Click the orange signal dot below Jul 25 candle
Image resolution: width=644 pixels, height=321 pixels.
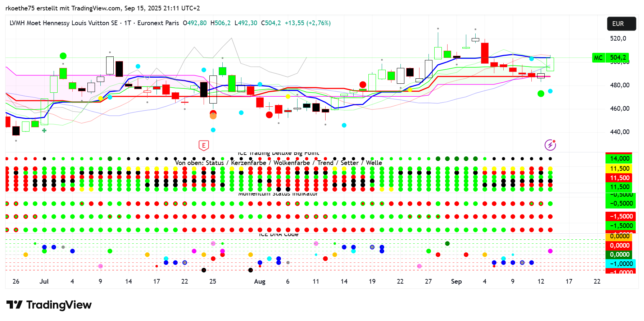point(213,116)
